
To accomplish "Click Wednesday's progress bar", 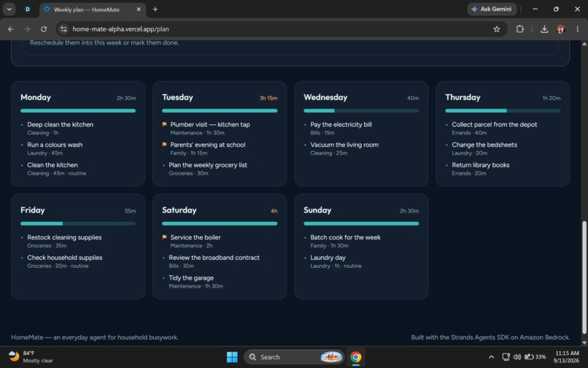I will pos(361,111).
